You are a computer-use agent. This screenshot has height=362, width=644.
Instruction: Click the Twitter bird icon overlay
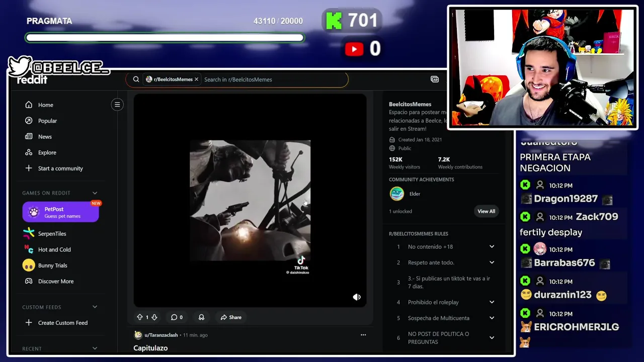click(x=20, y=66)
